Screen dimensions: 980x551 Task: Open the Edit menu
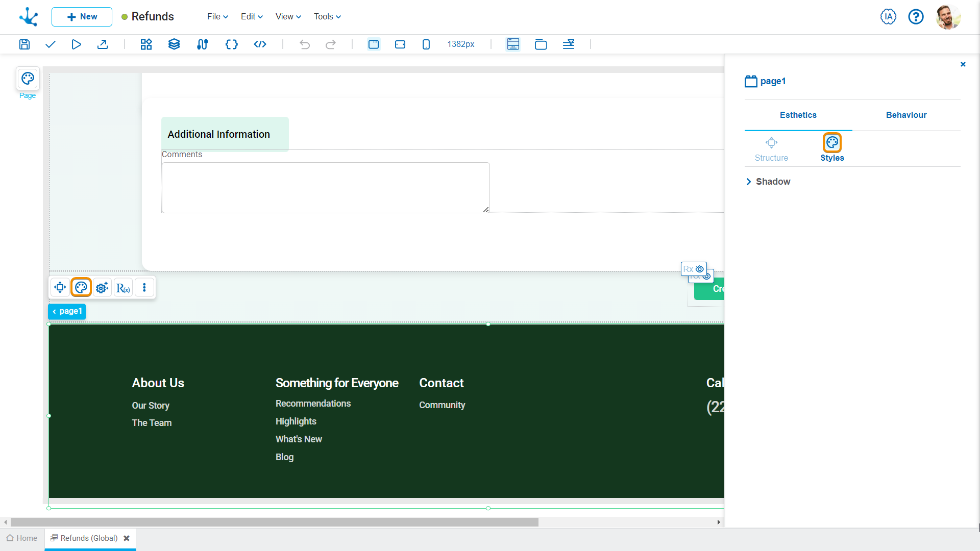tap(250, 17)
